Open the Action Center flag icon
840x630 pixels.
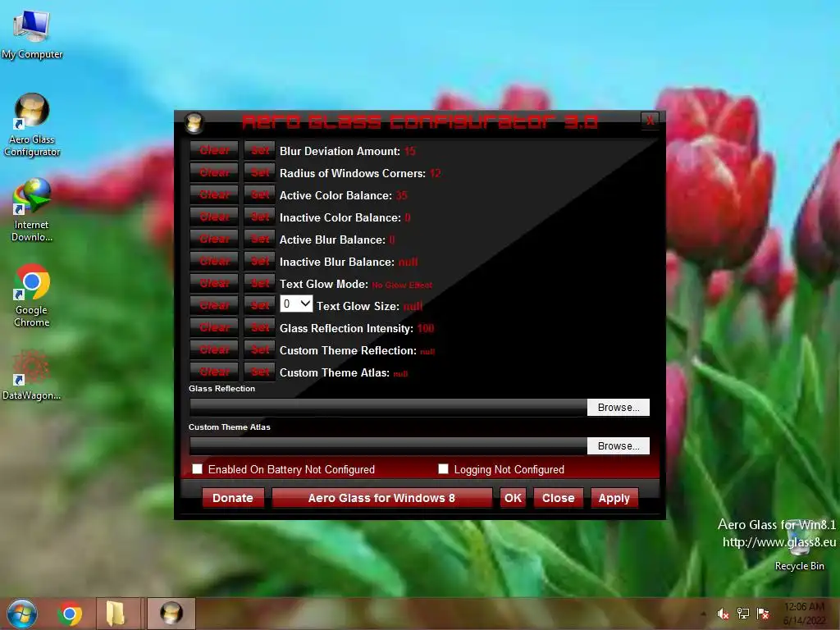(x=763, y=614)
